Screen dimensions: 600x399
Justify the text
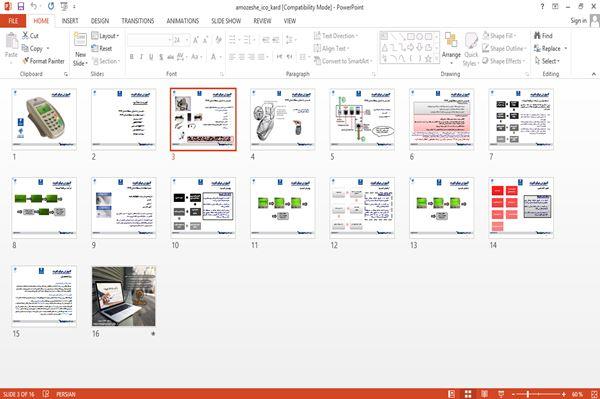[x=261, y=57]
